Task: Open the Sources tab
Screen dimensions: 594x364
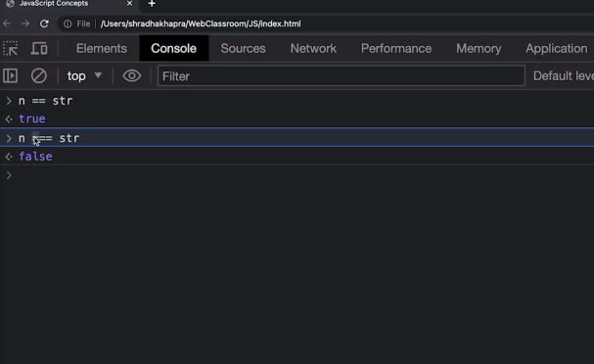Action: [x=243, y=49]
